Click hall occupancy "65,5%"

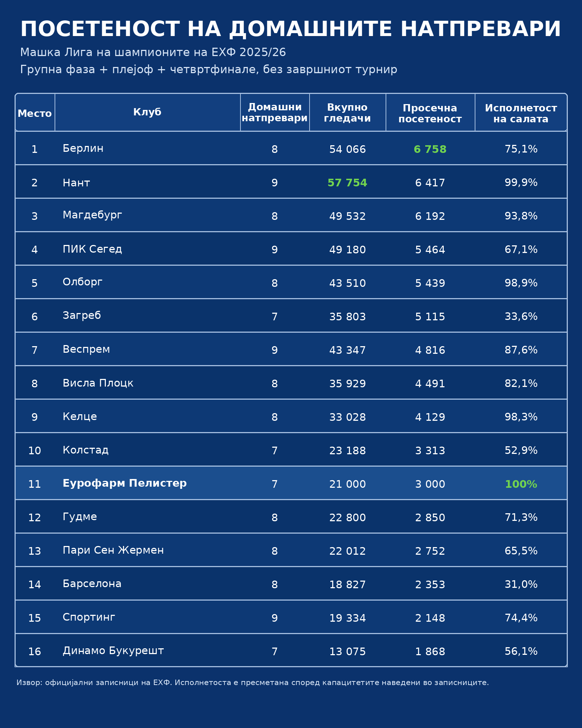(521, 551)
